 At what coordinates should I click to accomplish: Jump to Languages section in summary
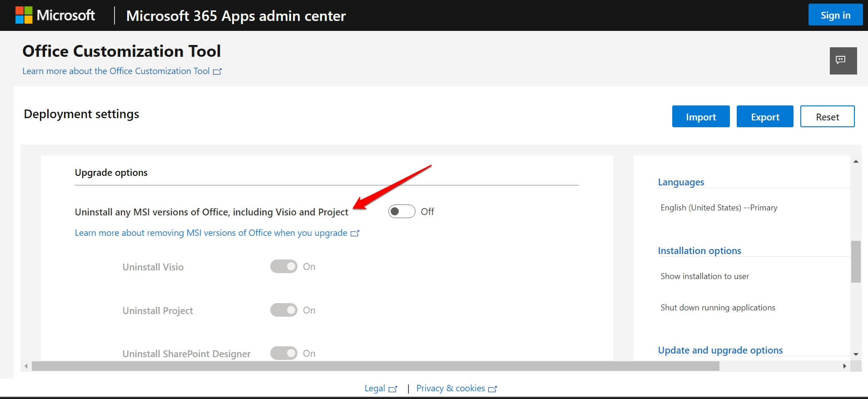tap(681, 182)
